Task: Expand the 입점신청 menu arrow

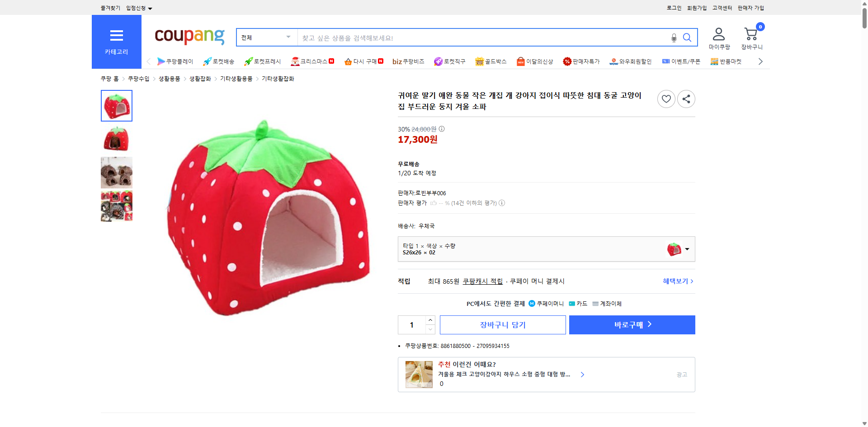Action: [151, 8]
